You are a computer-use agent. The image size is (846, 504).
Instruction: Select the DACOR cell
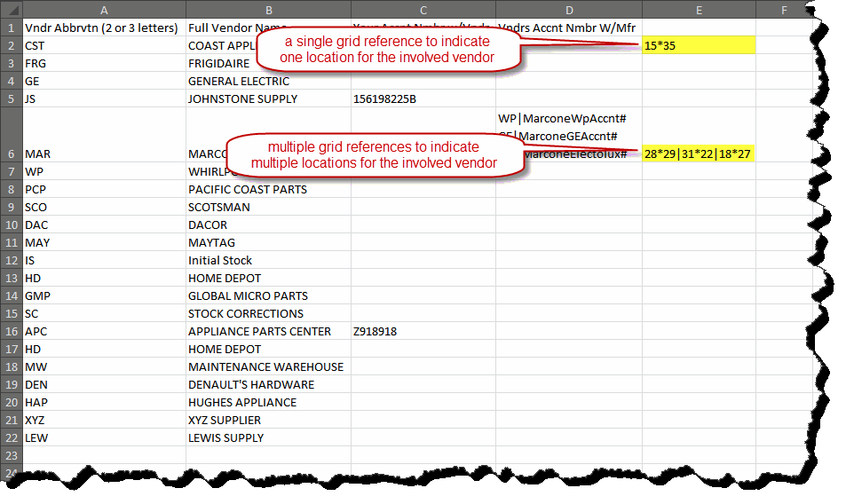click(269, 224)
